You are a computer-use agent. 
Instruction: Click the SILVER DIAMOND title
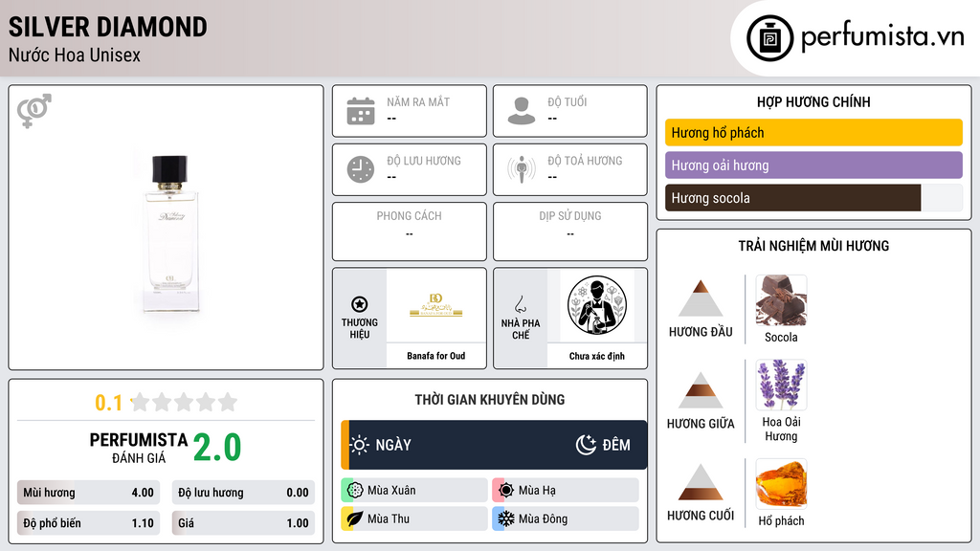point(107,28)
